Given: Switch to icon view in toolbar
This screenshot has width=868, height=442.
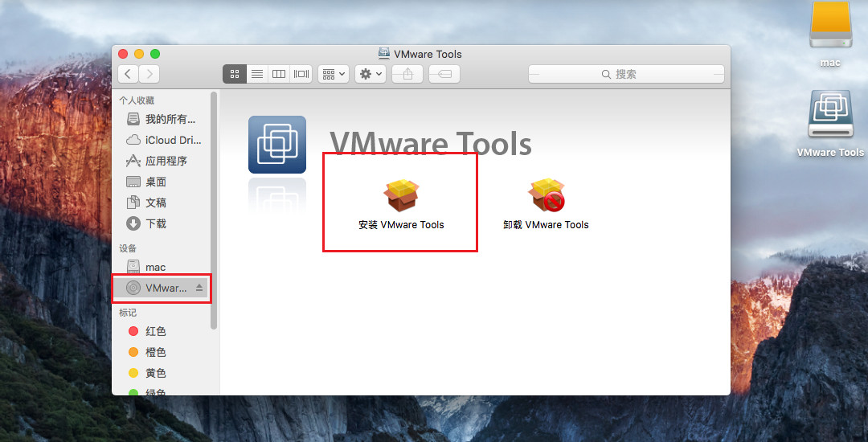Looking at the screenshot, I should [x=234, y=74].
